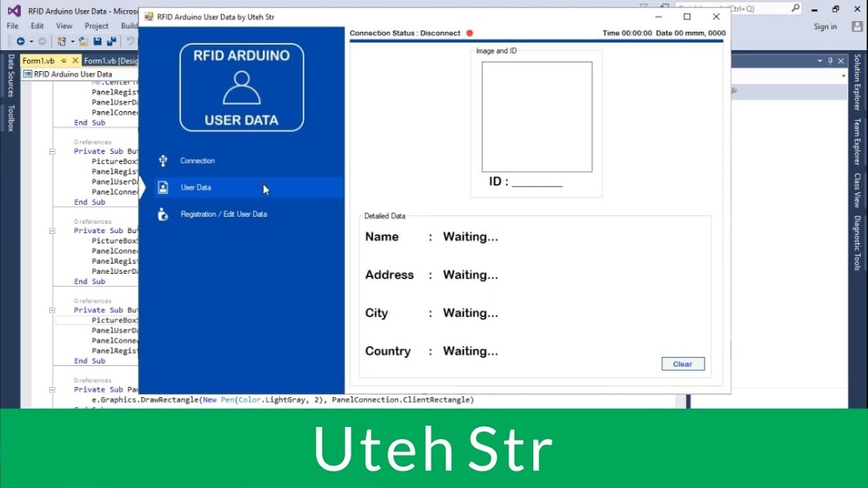Viewport: 868px width, 488px height.
Task: Open the Solution Explorer side tab
Action: 857,83
